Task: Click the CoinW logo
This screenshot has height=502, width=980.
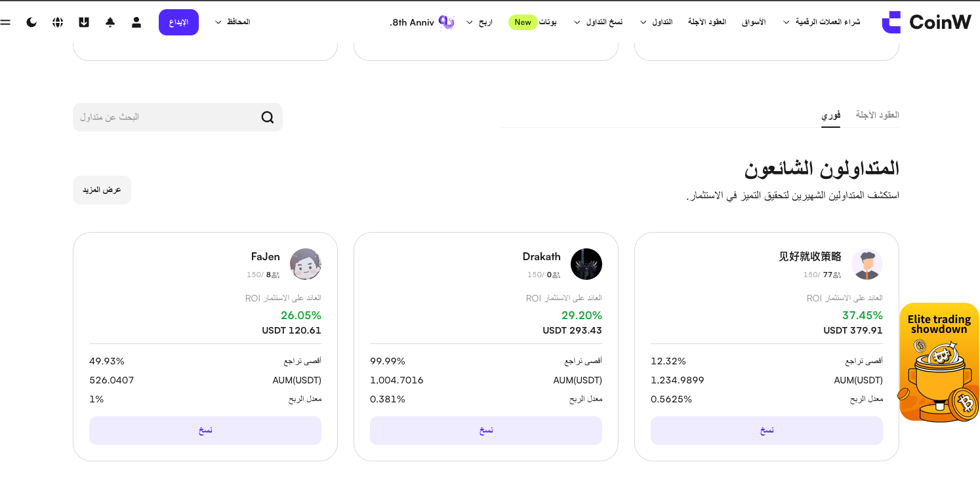Action: coord(927,22)
